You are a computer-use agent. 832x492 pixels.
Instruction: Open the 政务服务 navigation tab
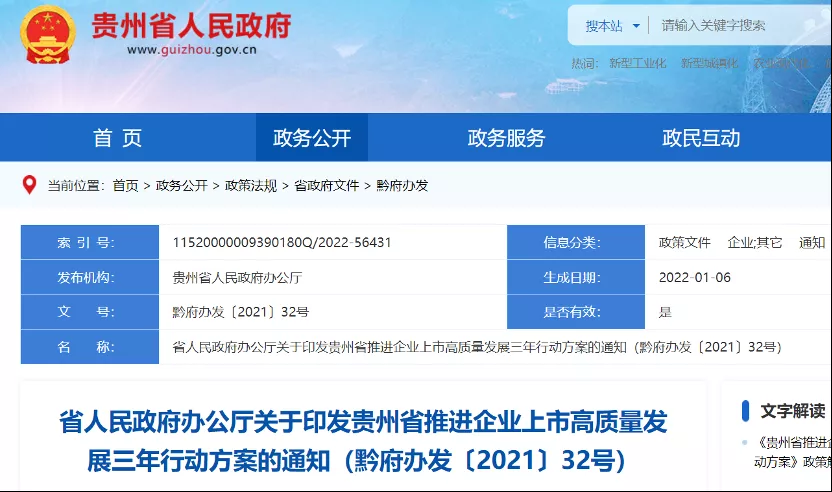pos(507,138)
